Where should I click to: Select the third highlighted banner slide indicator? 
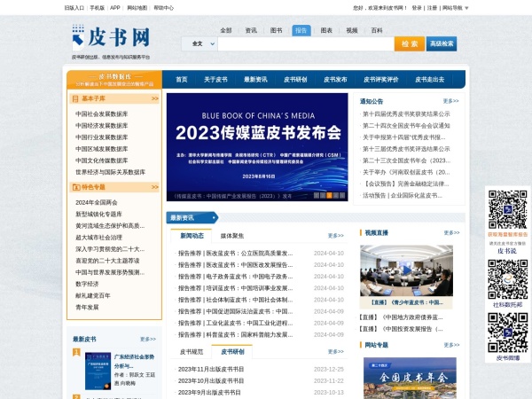329,195
